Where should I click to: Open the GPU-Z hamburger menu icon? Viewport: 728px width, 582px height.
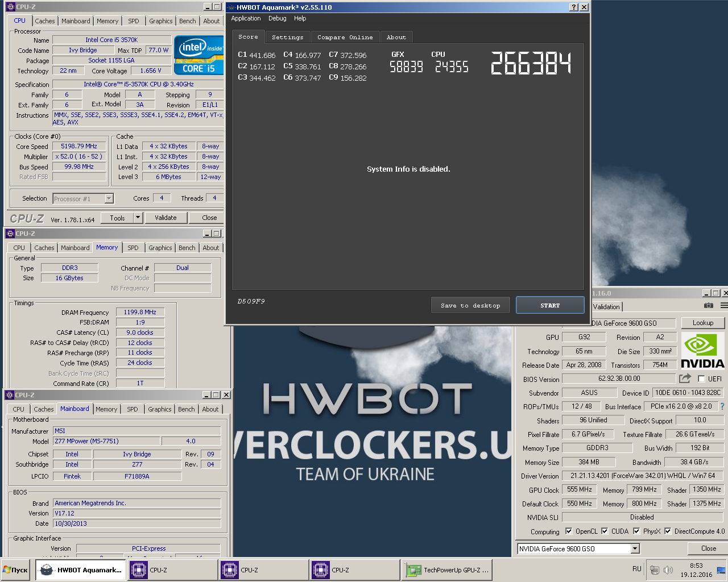point(724,306)
